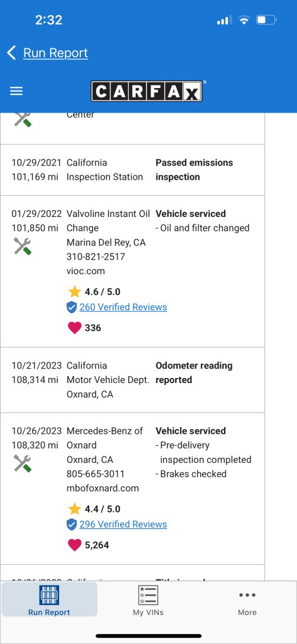Viewport: 297px width, 644px height.
Task: Tap the star icon beside 4.4 / 5.0
Action: (x=75, y=509)
